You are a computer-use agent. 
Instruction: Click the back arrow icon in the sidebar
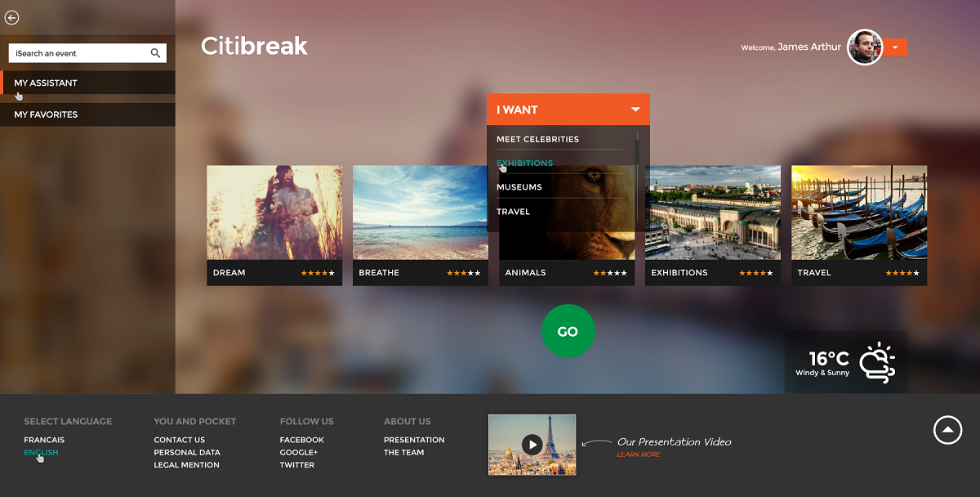[11, 17]
